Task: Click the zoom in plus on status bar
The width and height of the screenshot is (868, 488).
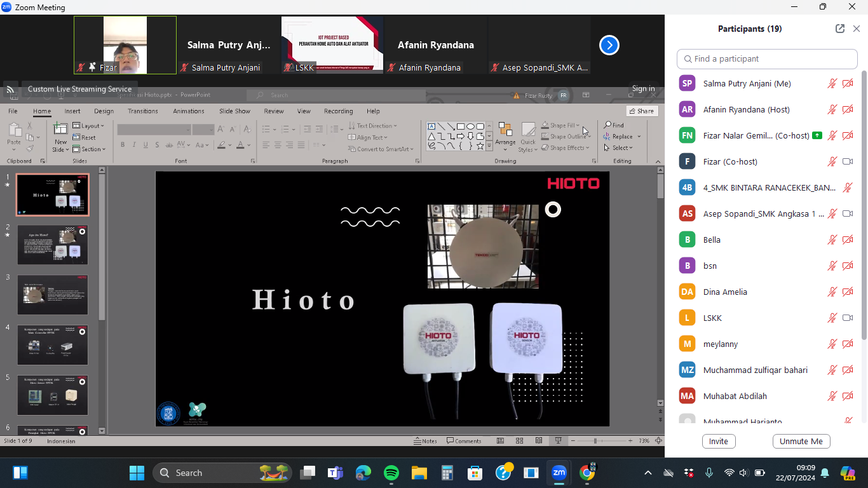Action: click(631, 441)
